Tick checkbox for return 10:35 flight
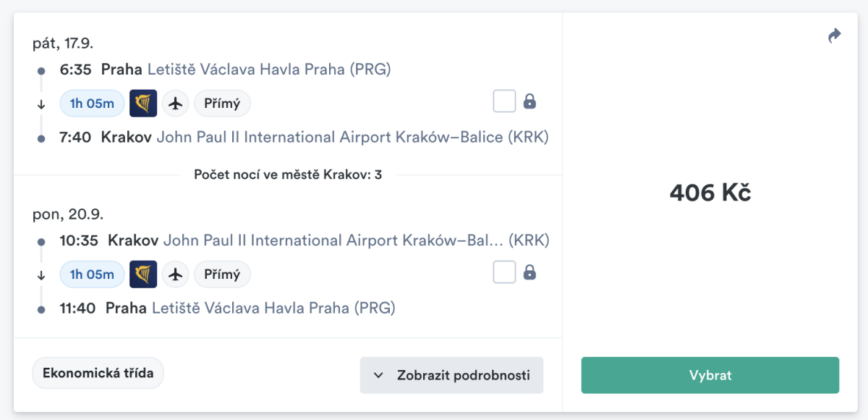This screenshot has width=868, height=420. click(x=504, y=272)
